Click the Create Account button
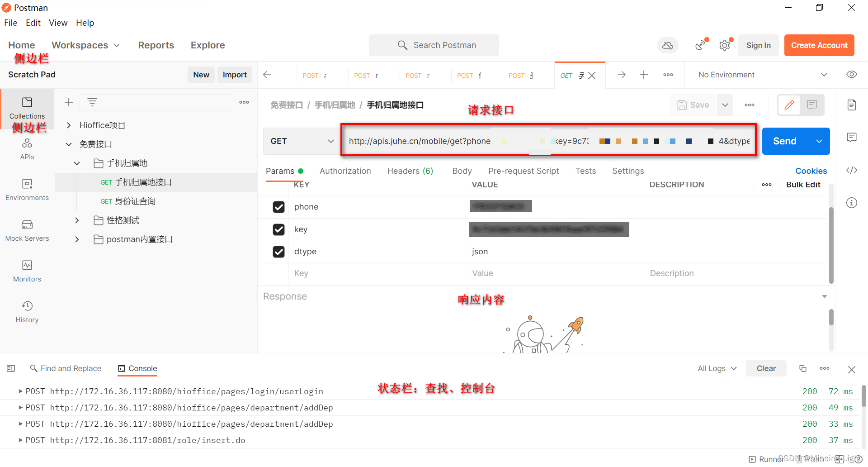Image resolution: width=868 pixels, height=467 pixels. [x=819, y=45]
